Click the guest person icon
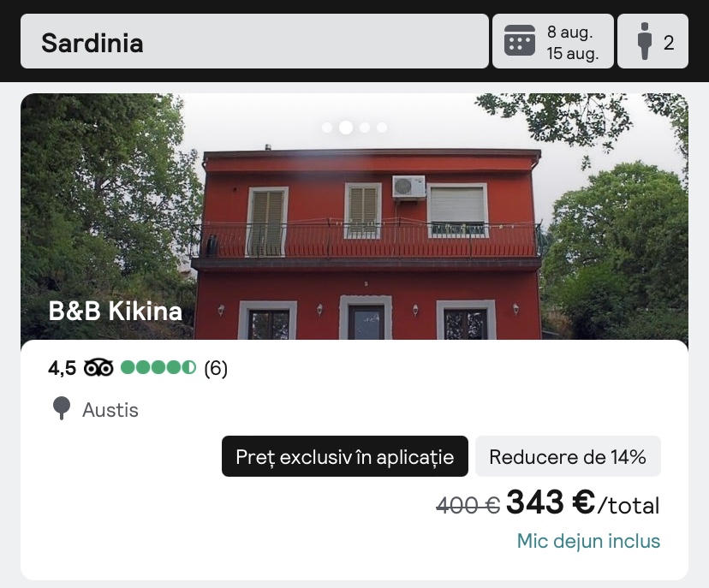 pos(645,41)
